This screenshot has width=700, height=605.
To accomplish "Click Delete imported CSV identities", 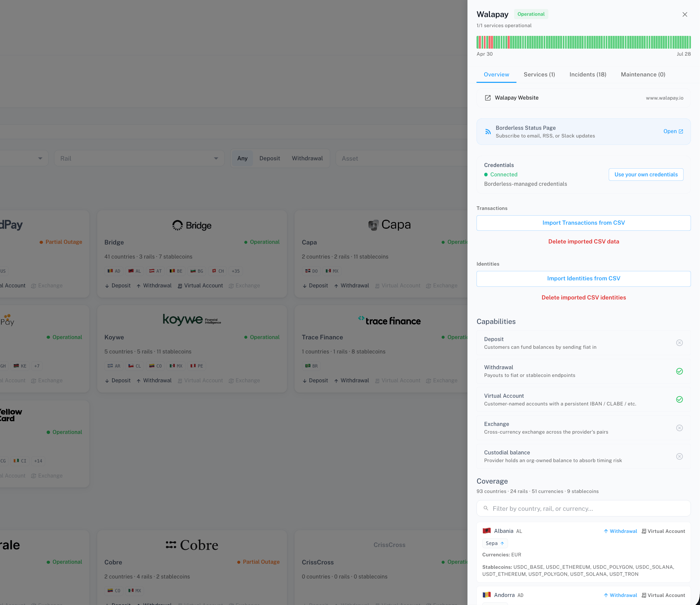I will [584, 297].
